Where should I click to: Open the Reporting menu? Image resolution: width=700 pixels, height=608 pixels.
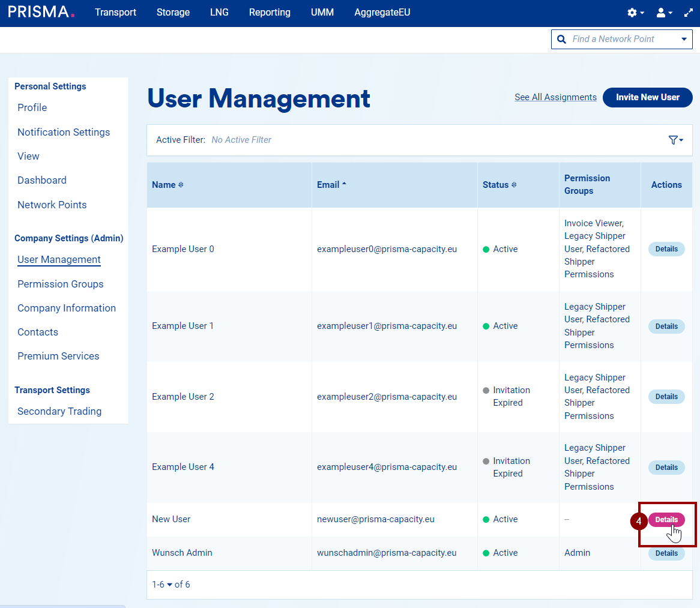270,13
